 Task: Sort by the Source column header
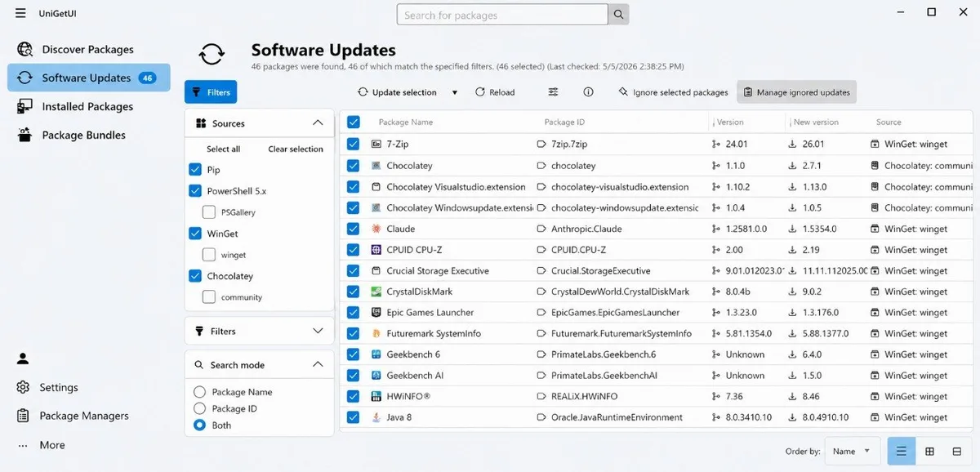[889, 122]
